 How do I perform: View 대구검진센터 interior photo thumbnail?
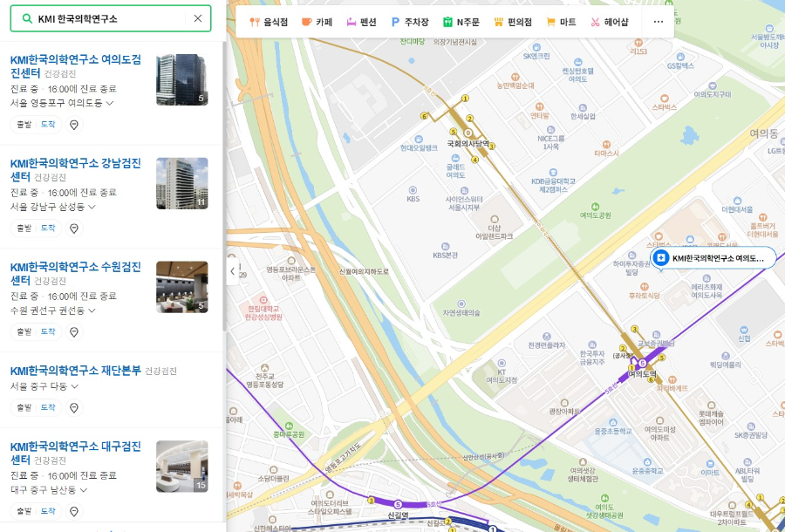182,466
